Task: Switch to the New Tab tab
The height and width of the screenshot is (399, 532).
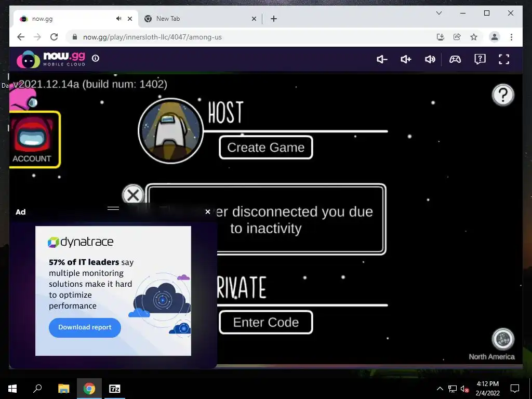Action: 200,19
